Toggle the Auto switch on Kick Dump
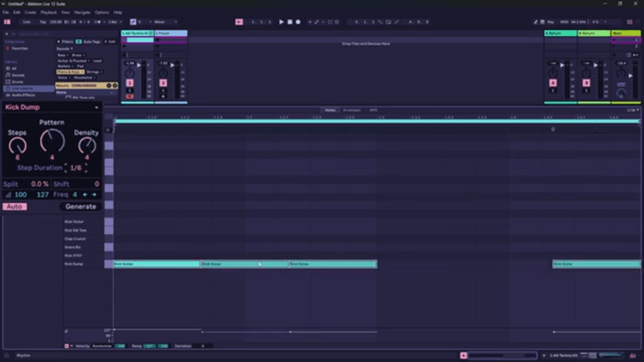 [14, 206]
